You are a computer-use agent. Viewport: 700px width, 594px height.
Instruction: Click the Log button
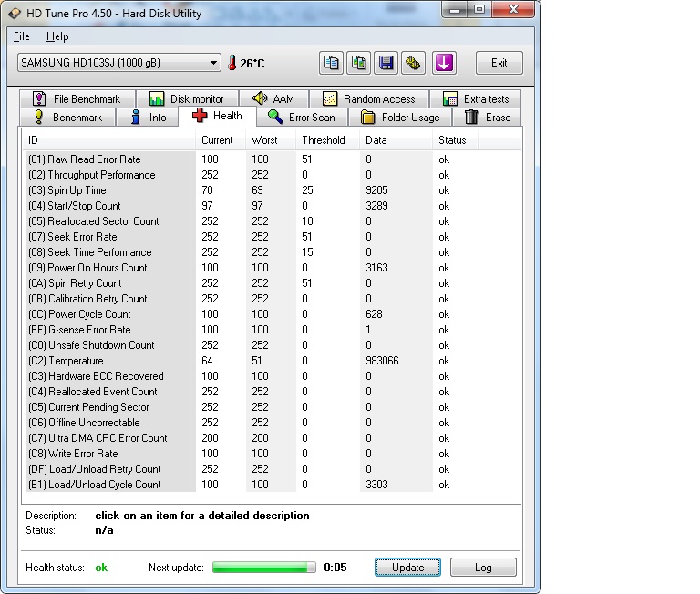click(x=483, y=568)
